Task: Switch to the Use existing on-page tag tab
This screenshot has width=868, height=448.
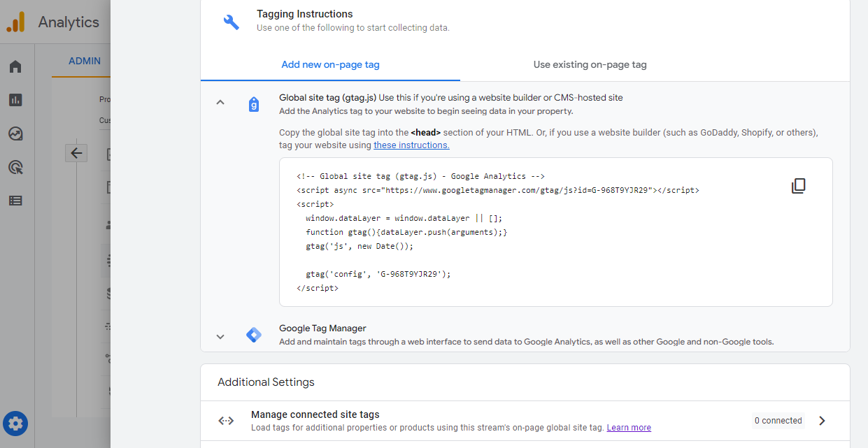Action: [x=590, y=64]
